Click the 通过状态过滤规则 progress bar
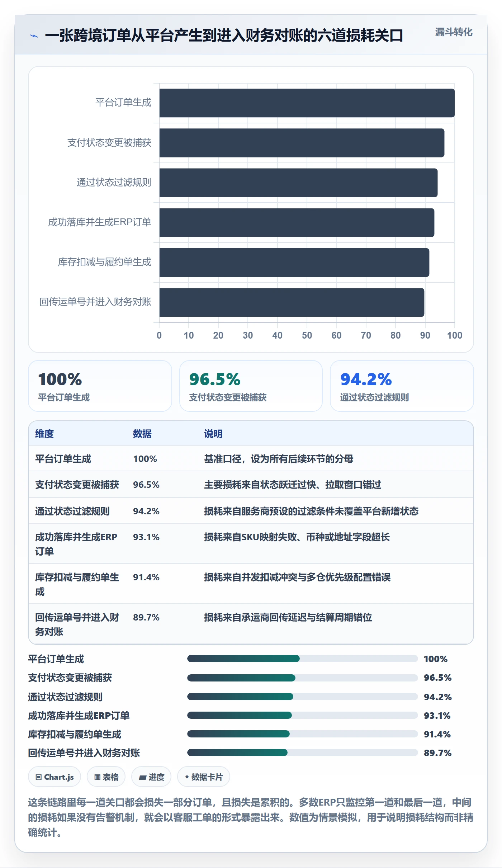 click(x=303, y=697)
